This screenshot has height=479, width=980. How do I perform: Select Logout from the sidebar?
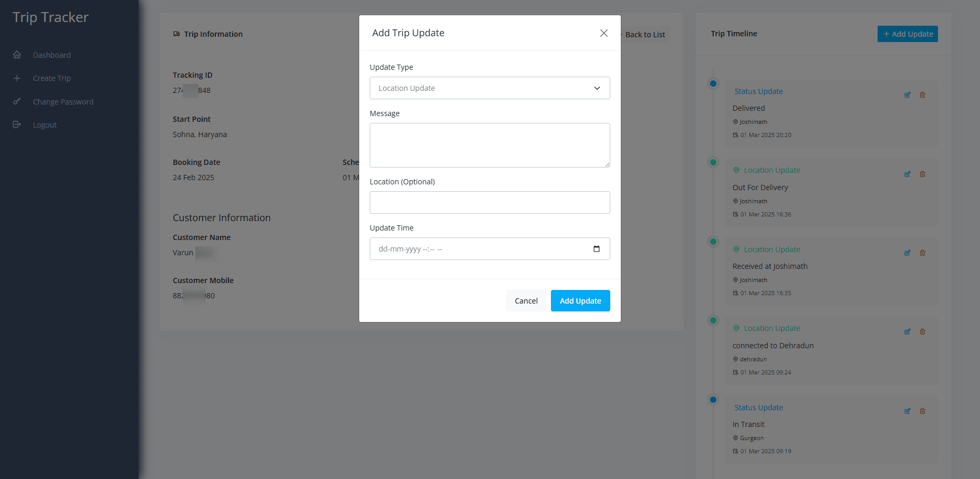tap(45, 125)
